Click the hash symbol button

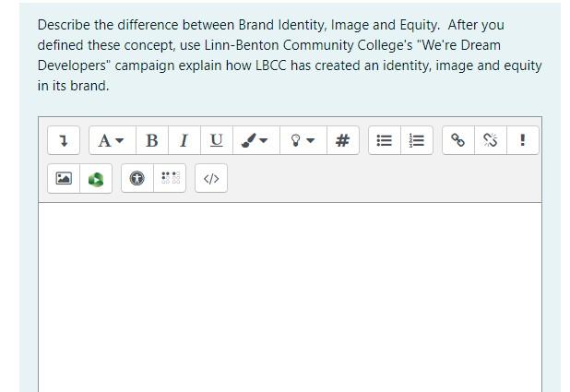(x=343, y=140)
